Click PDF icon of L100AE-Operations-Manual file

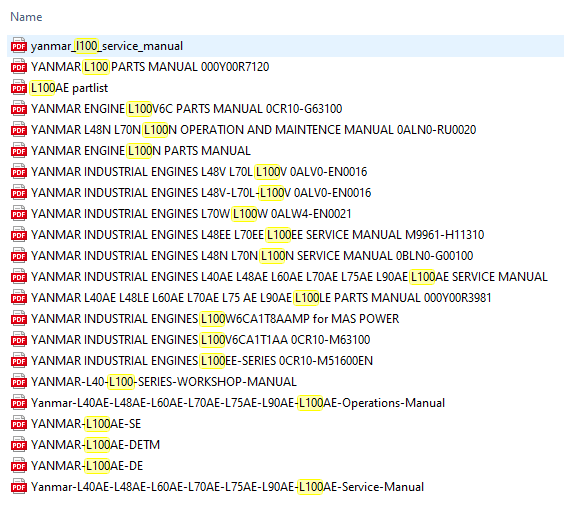pos(19,403)
